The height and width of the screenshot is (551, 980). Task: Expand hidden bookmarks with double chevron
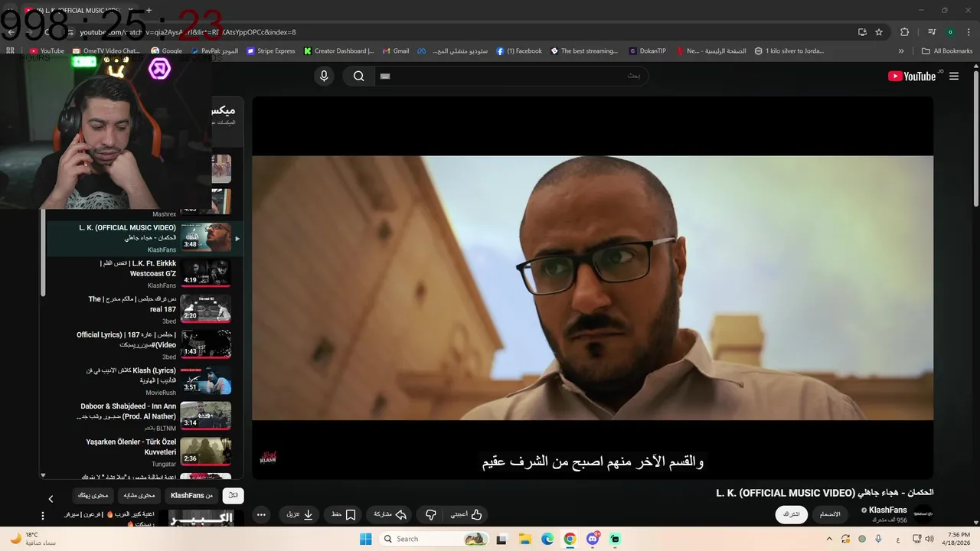(901, 51)
